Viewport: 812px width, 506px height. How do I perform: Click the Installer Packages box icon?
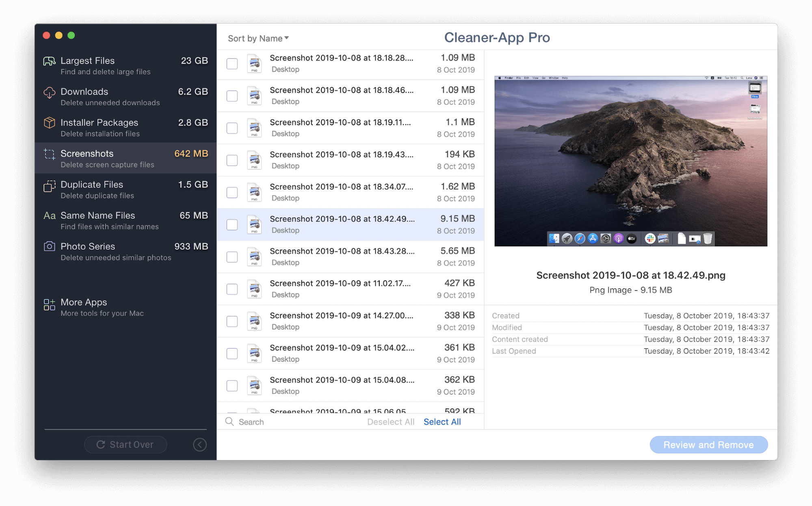pyautogui.click(x=49, y=123)
